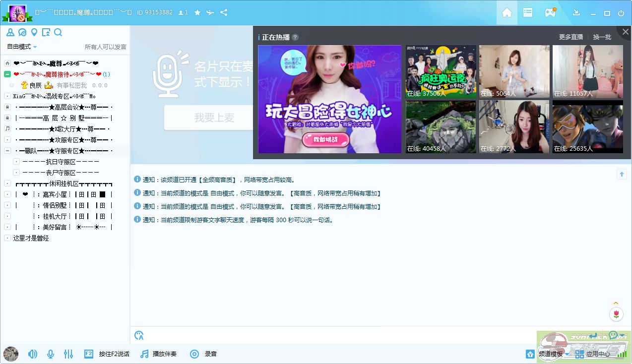Click the screen share icon in sidebar
632x364 pixels.
click(46, 33)
